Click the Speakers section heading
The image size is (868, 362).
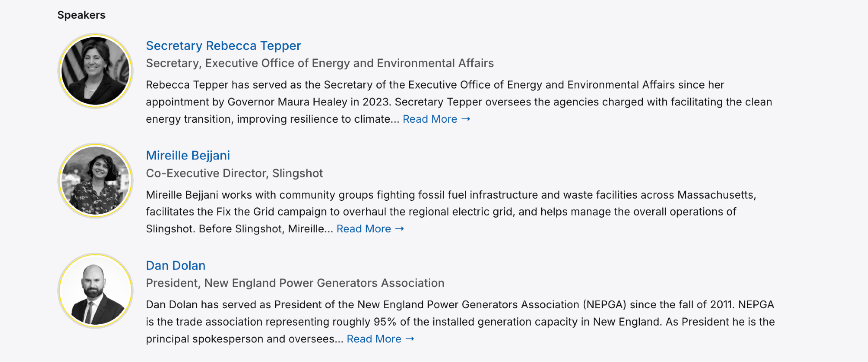(81, 15)
